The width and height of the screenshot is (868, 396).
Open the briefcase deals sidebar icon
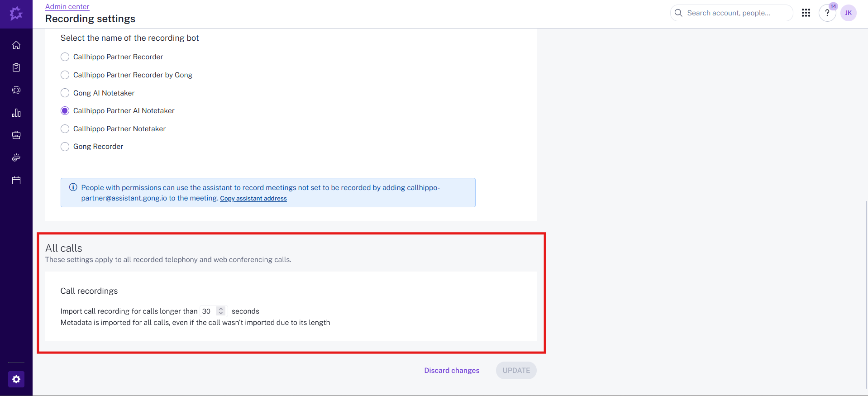click(16, 135)
